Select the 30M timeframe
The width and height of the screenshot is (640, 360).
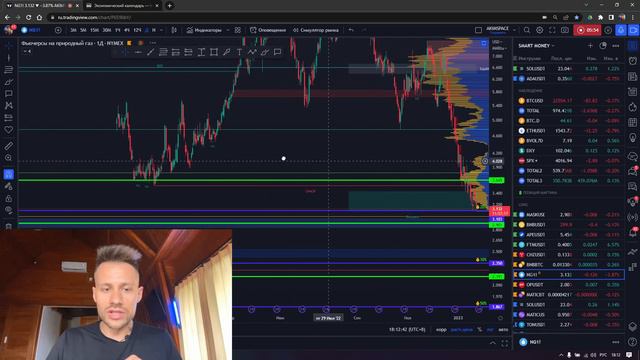point(107,30)
